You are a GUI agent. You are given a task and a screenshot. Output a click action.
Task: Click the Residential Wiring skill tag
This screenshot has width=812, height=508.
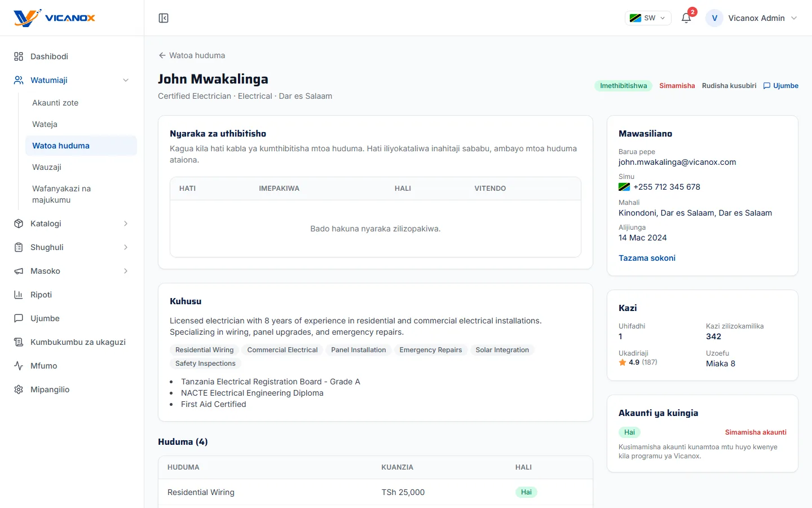pyautogui.click(x=204, y=350)
